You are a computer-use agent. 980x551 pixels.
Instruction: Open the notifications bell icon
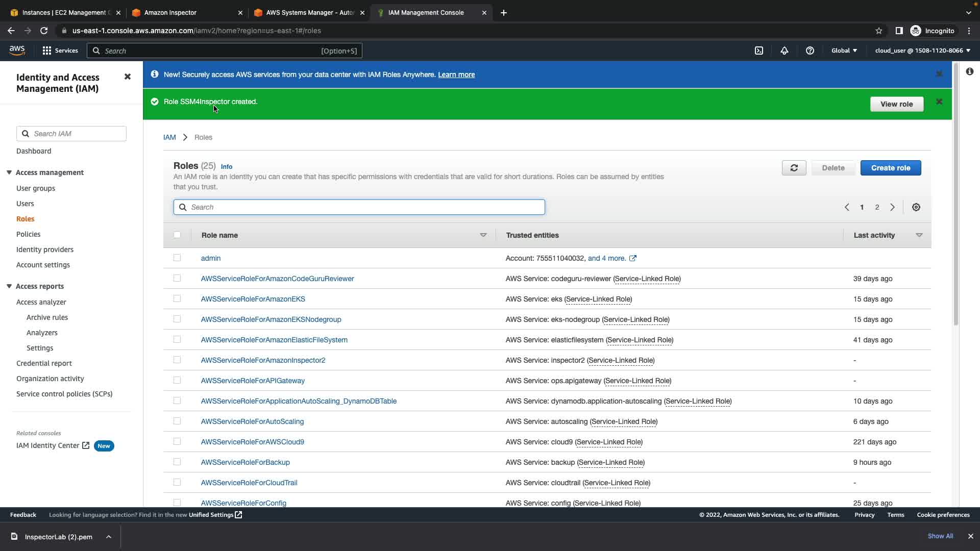(785, 51)
